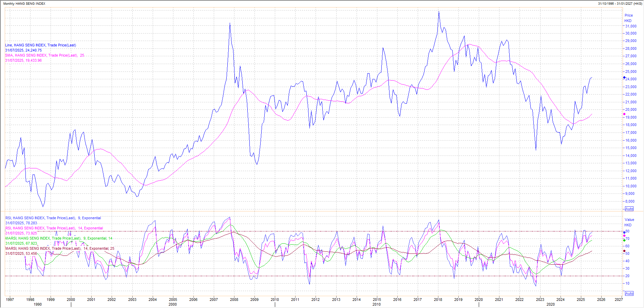Click the Price HKD axis title
The image size is (644, 308).
[628, 18]
